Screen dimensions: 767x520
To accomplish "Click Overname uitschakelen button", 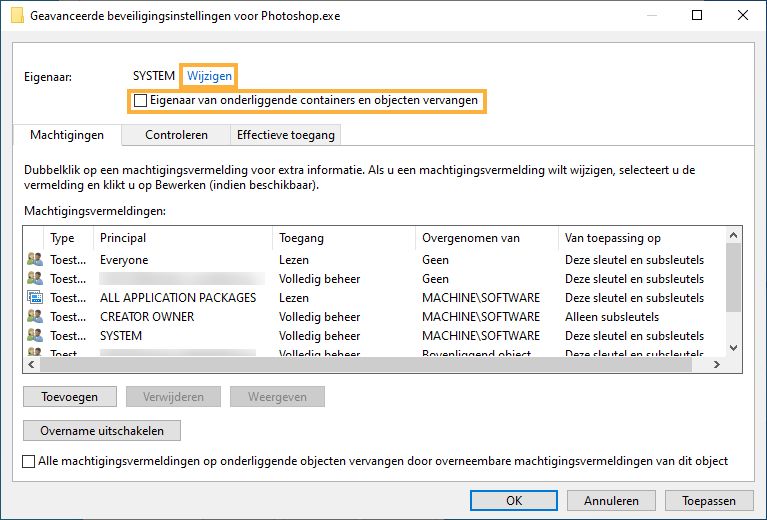I will pos(102,430).
